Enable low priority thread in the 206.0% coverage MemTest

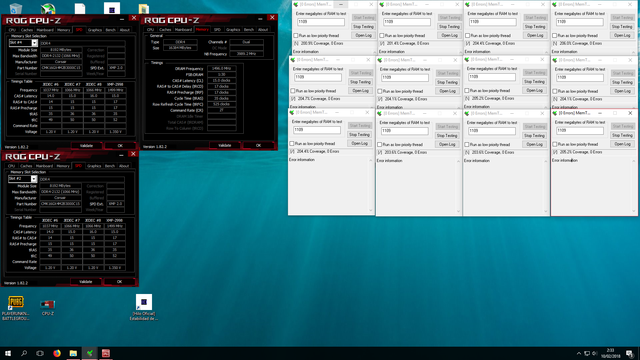pyautogui.click(x=554, y=36)
